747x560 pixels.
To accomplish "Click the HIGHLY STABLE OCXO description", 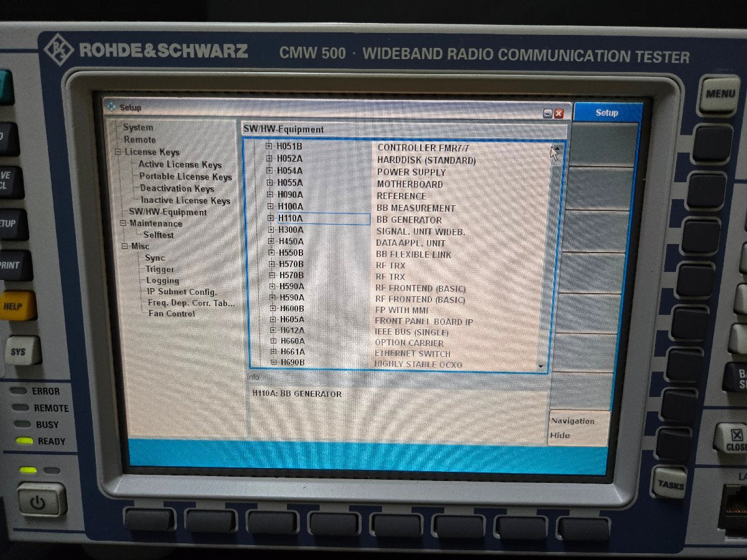I will tap(418, 364).
